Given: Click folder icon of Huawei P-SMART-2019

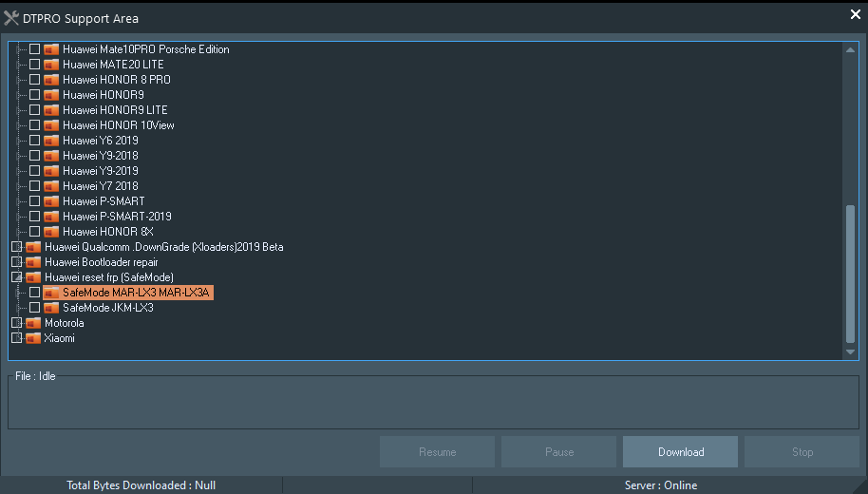Looking at the screenshot, I should point(51,217).
